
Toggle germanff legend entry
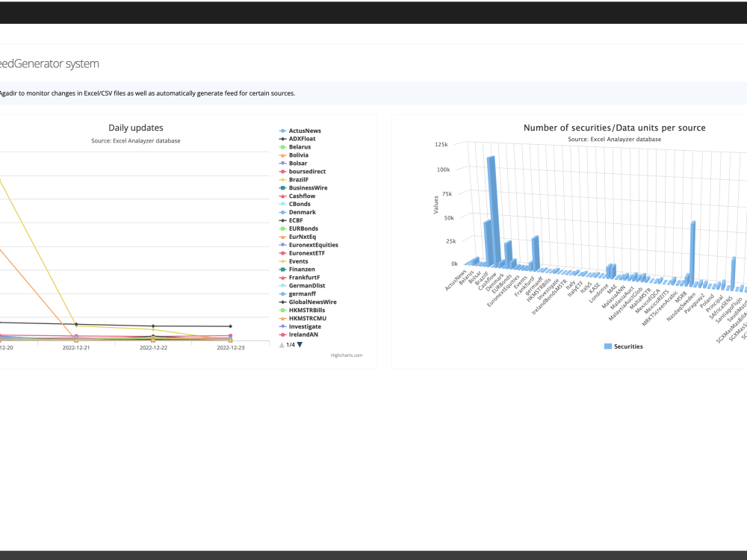coord(298,293)
